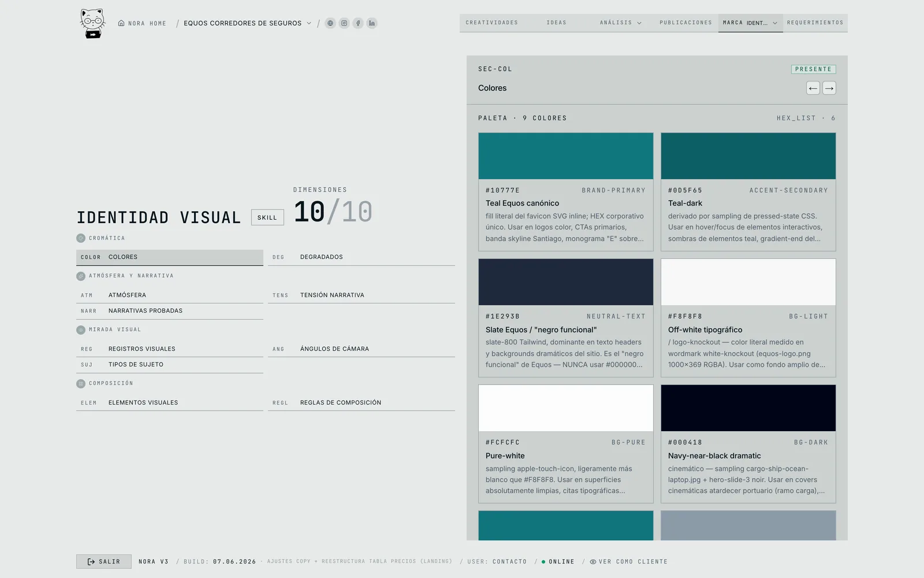
Task: Select the #0D5F65 teal-dark swatch
Action: click(x=748, y=156)
